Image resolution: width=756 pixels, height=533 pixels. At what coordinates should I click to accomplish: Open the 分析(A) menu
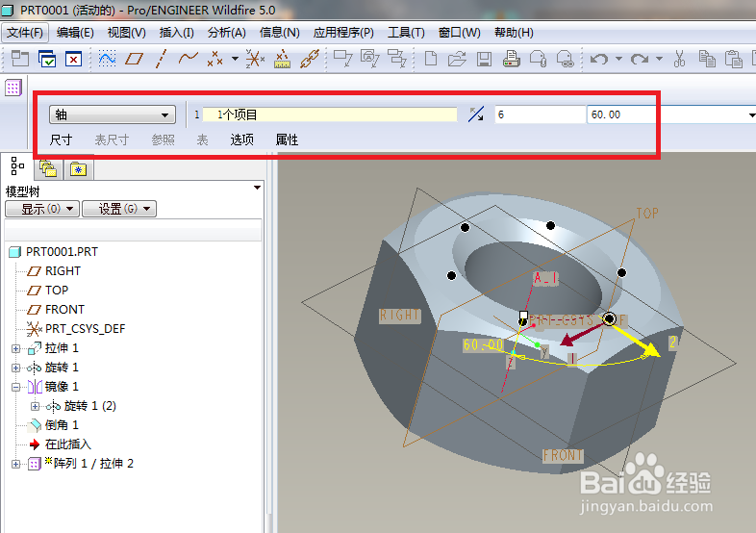(x=227, y=33)
